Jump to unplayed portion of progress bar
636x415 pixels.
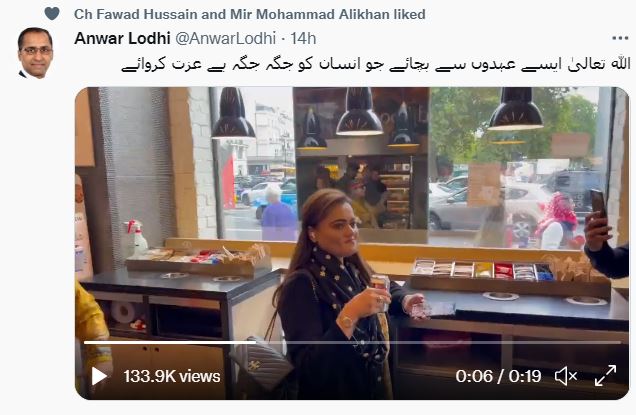point(438,342)
